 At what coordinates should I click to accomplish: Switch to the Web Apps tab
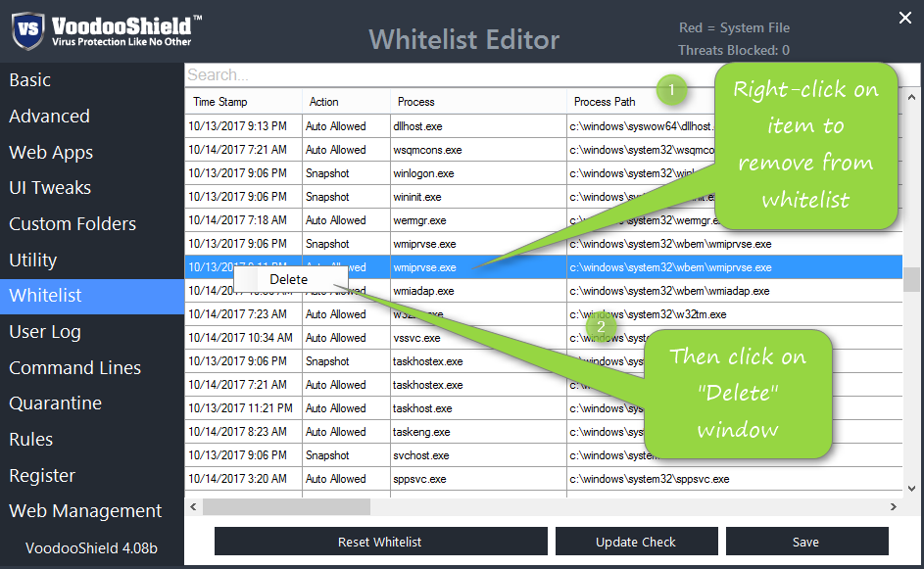(x=92, y=152)
